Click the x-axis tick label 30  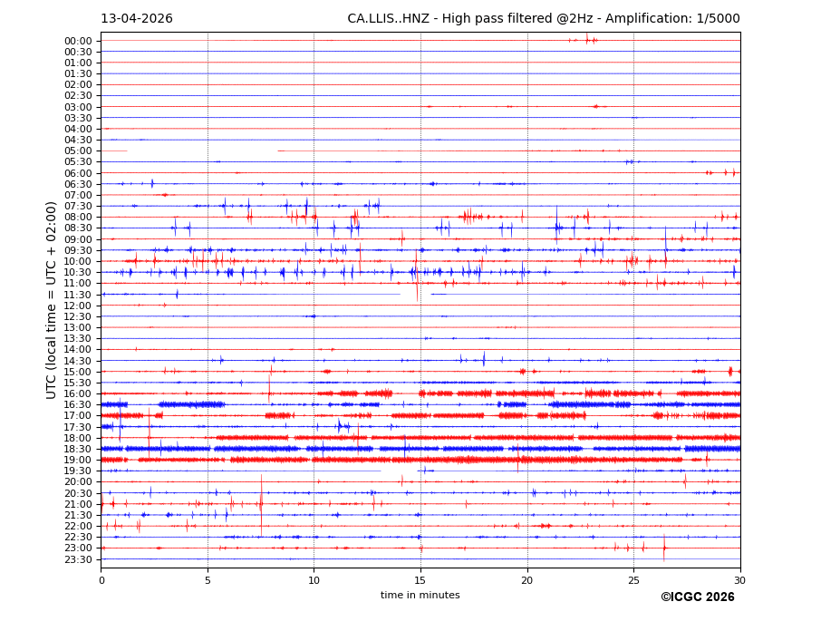(740, 580)
